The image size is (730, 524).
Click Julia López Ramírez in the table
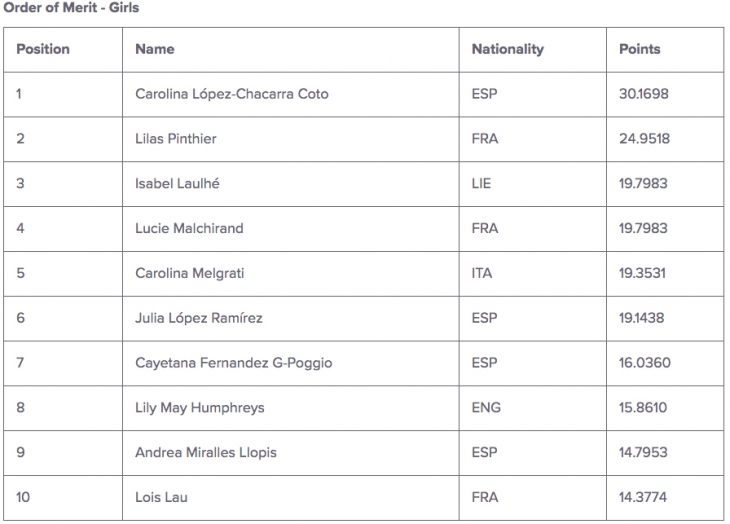199,318
